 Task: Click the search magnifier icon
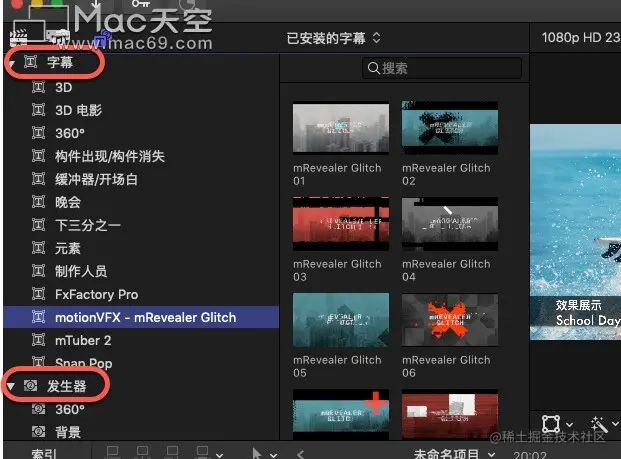[x=373, y=68]
